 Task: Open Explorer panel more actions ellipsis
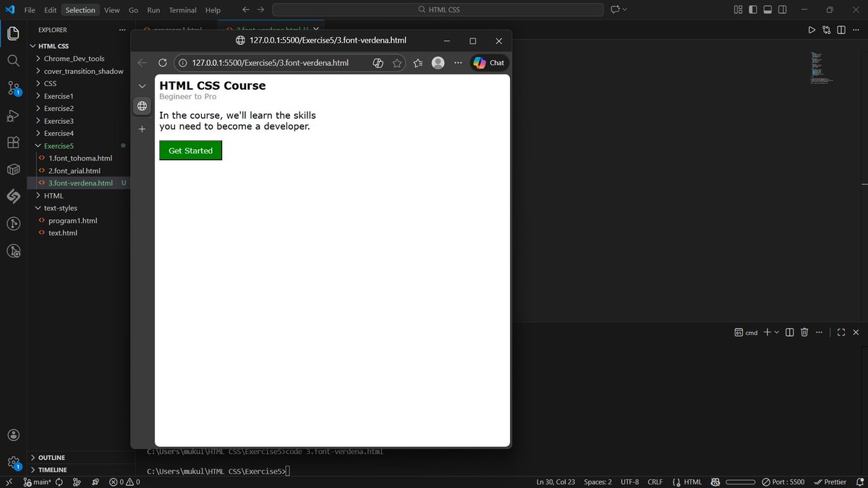point(122,30)
